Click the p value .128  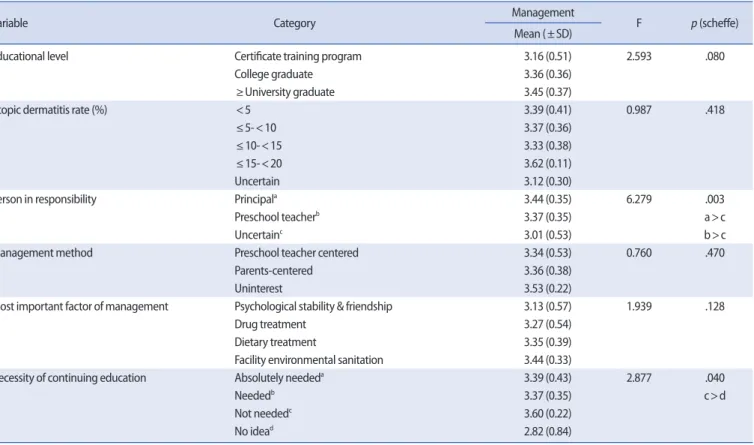point(715,306)
